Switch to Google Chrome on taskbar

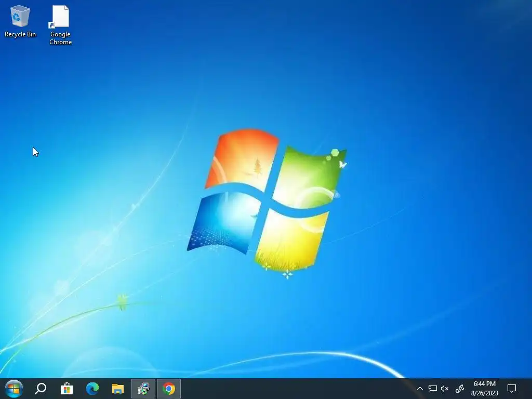point(169,389)
